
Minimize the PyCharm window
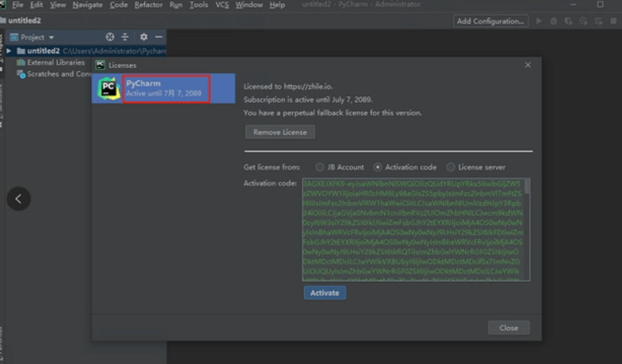pyautogui.click(x=573, y=4)
